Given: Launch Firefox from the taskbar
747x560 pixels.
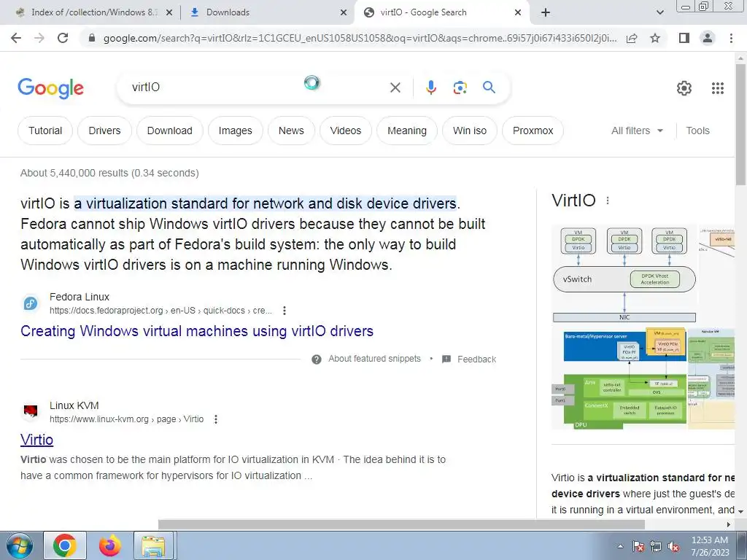Looking at the screenshot, I should [x=110, y=545].
